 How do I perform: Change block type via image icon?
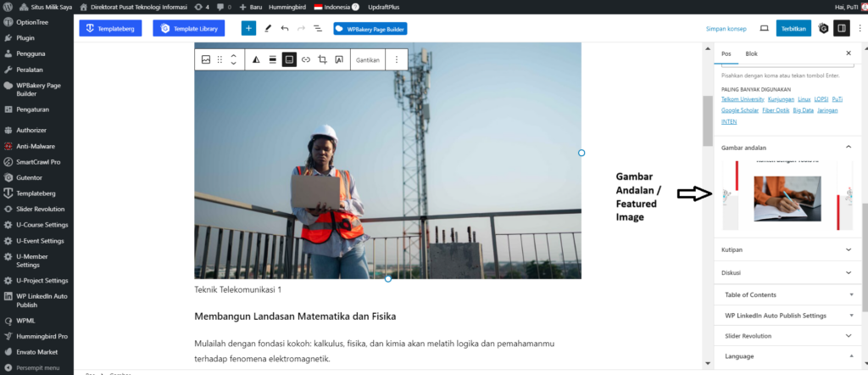[x=206, y=59]
